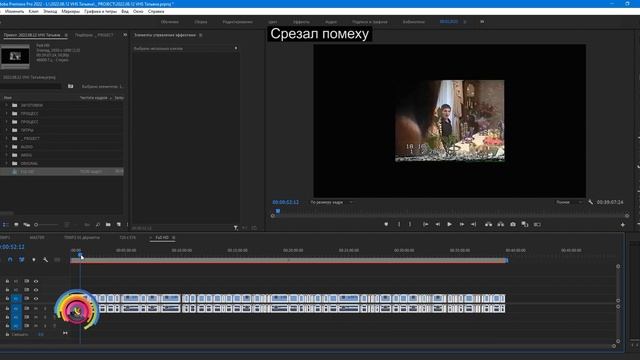Lock the V1 video track

tap(7, 298)
